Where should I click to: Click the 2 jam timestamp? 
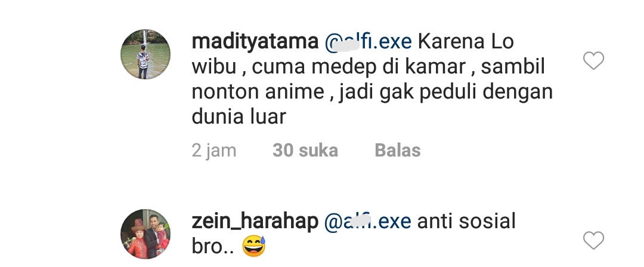(x=214, y=151)
